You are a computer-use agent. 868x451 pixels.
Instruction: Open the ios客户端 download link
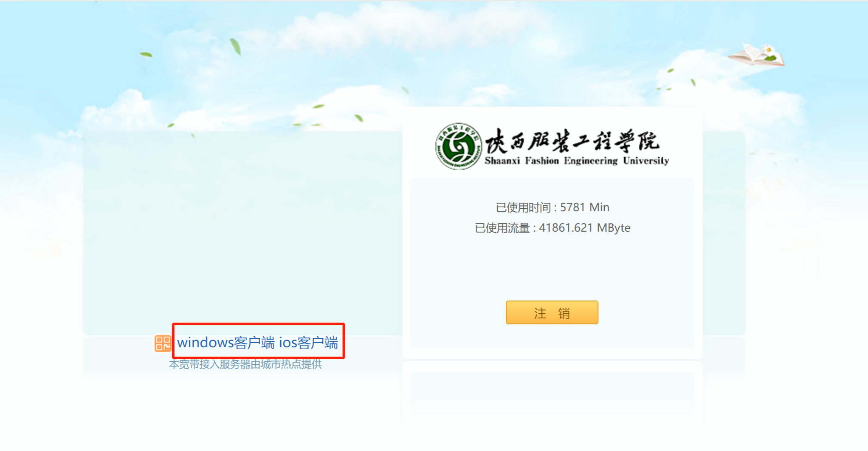tap(308, 343)
